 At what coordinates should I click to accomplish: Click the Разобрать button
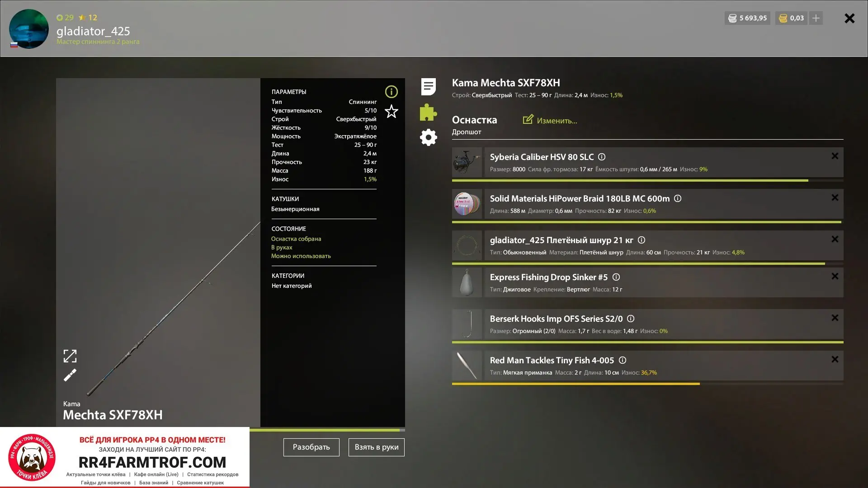311,447
